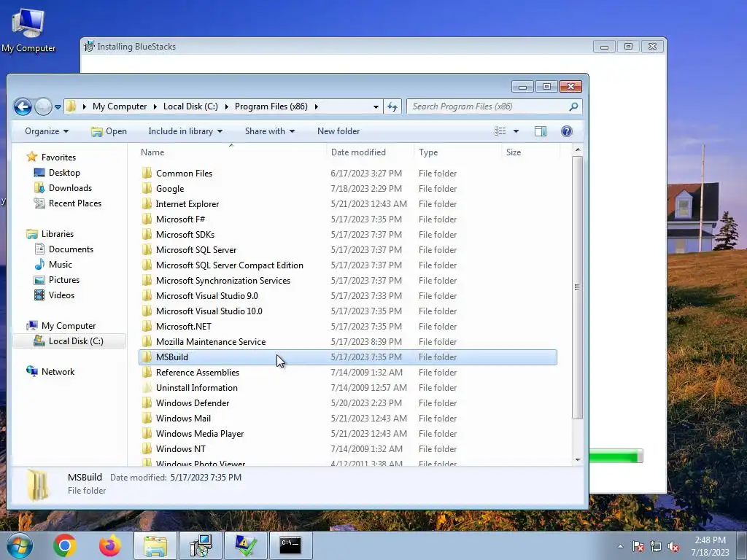Select Libraries in the navigation pane
Image resolution: width=747 pixels, height=560 pixels.
57,234
